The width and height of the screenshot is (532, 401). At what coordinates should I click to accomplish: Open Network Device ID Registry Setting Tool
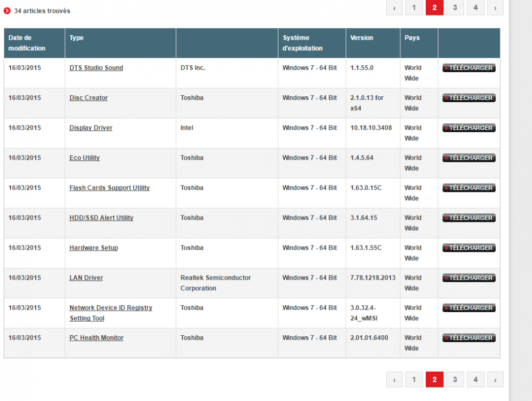111,313
